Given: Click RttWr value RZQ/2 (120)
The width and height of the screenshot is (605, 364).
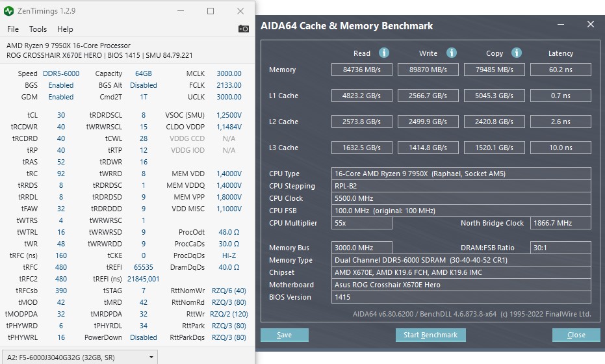Looking at the screenshot, I should point(229,314).
